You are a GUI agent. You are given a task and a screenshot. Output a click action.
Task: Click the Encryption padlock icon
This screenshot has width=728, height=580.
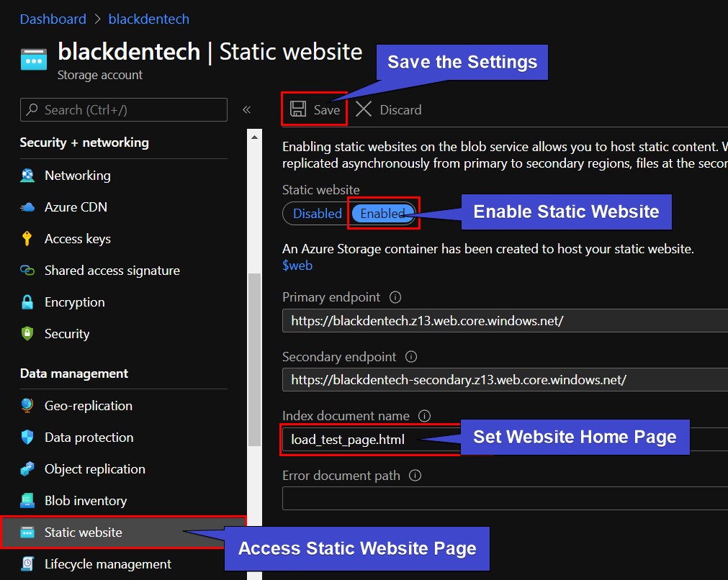27,302
